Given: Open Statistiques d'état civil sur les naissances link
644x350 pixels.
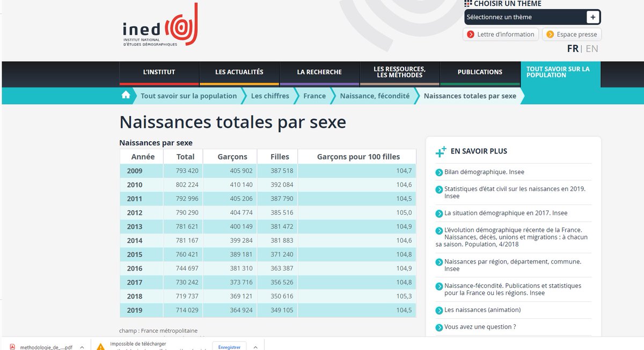Looking at the screenshot, I should 515,192.
